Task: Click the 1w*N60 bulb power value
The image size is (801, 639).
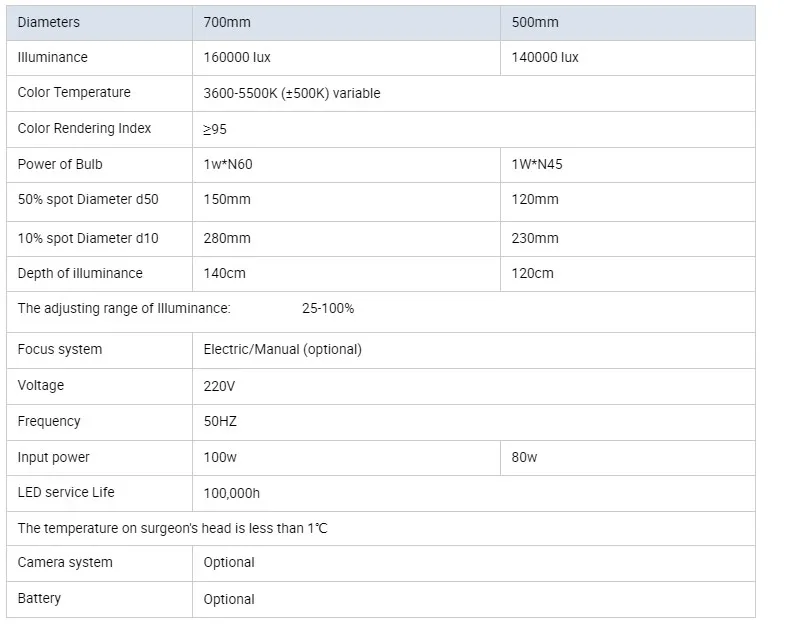Action: click(229, 164)
